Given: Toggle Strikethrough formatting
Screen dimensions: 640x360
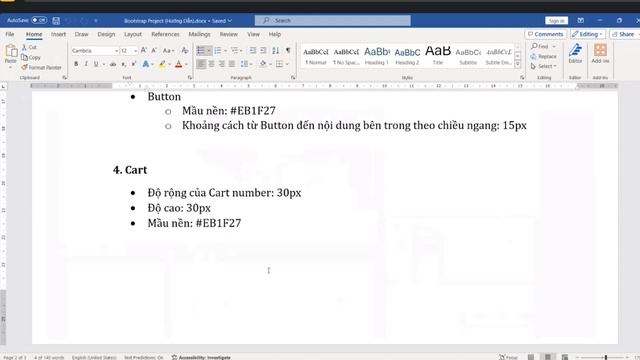Looking at the screenshot, I should [x=113, y=64].
